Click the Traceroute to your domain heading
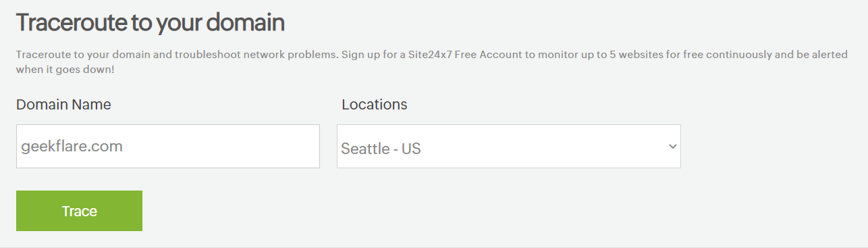This screenshot has height=248, width=868. [151, 23]
